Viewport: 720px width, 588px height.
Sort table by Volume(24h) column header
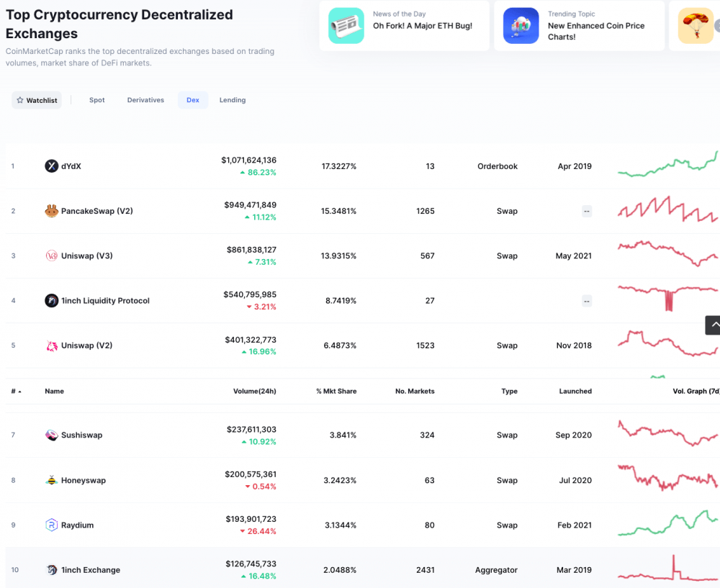[x=254, y=391]
